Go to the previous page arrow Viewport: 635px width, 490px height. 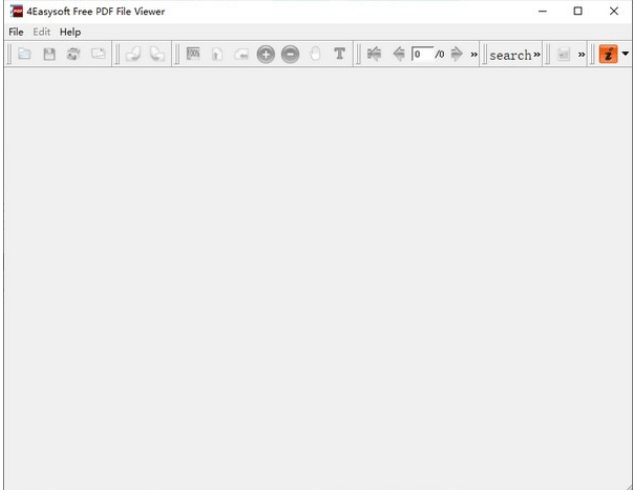398,54
